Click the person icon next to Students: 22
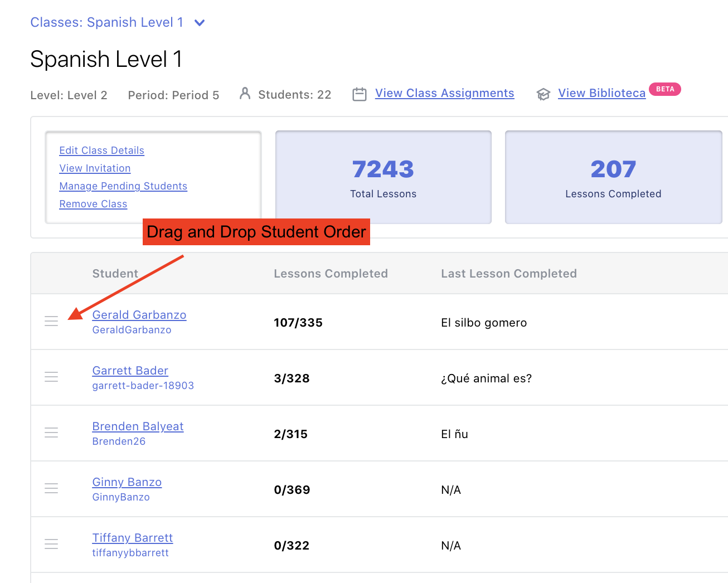This screenshot has height=583, width=728. click(245, 93)
